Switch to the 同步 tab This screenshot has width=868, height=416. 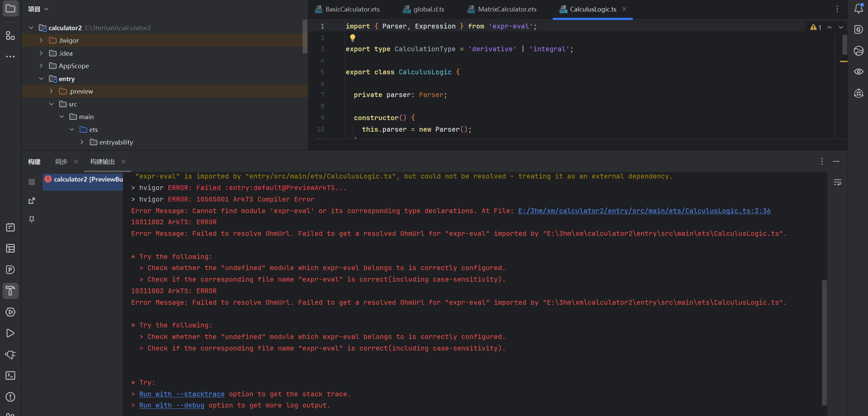61,162
